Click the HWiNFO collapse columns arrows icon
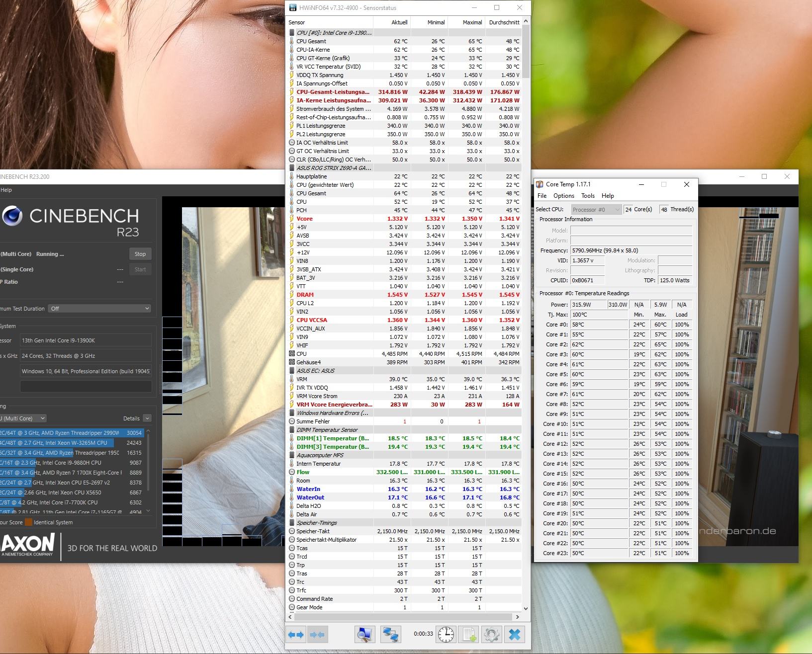 coord(317,635)
